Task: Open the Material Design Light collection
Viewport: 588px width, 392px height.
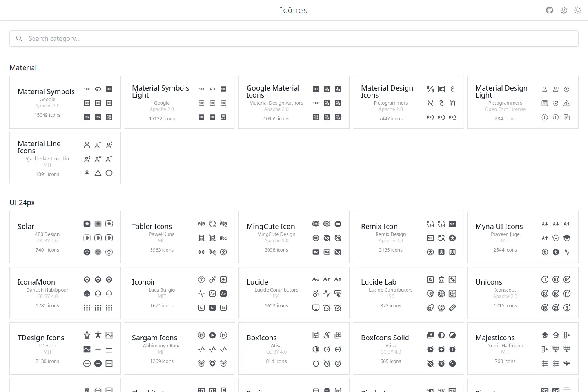Action: 523,102
